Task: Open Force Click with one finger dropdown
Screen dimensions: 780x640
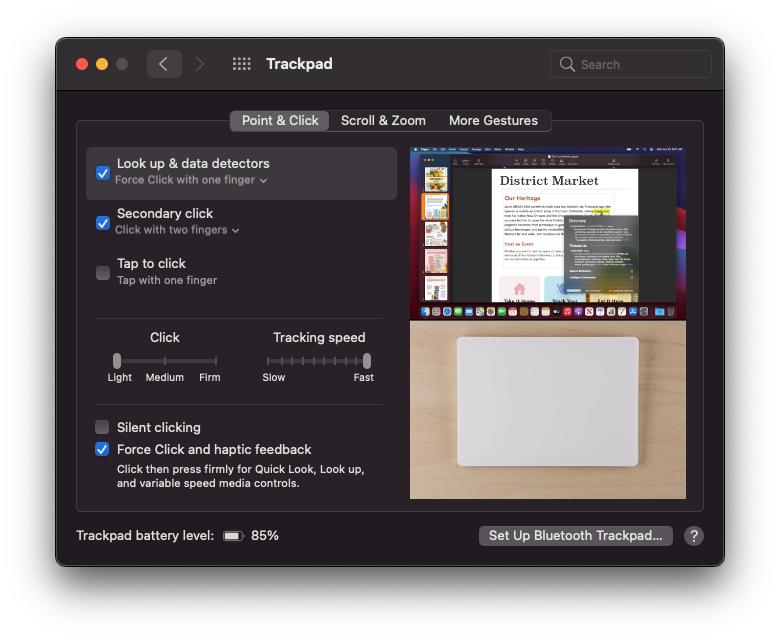Action: click(x=191, y=181)
